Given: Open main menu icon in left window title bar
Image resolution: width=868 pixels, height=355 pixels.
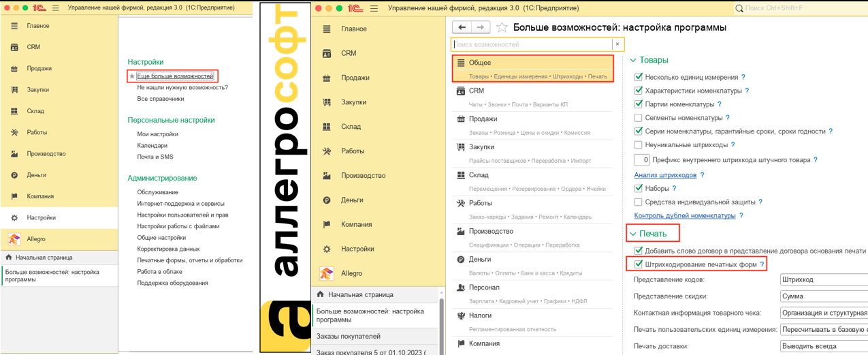Looking at the screenshot, I should coord(56,8).
